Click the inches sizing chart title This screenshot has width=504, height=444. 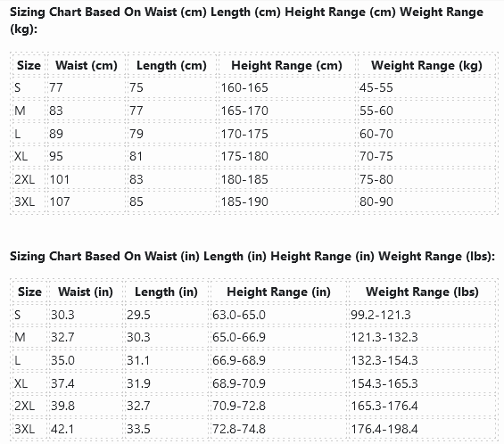252,257
